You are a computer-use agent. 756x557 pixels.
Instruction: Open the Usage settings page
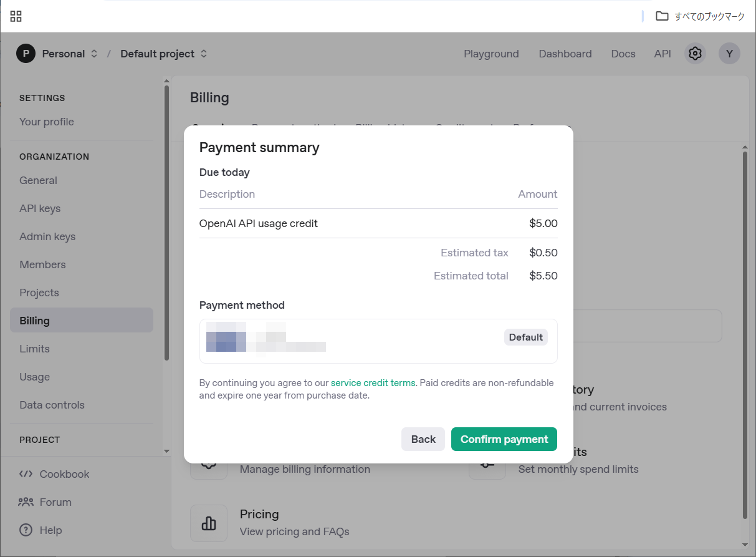tap(34, 377)
